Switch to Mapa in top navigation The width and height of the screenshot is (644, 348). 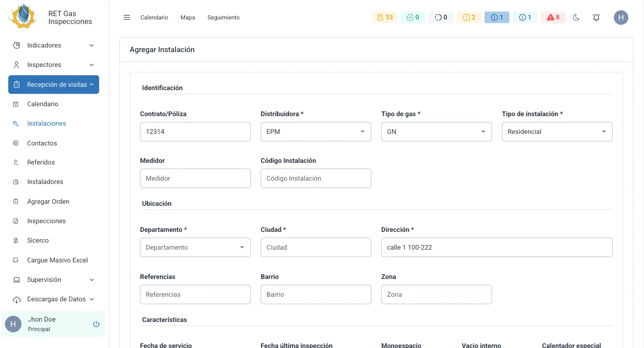(188, 17)
